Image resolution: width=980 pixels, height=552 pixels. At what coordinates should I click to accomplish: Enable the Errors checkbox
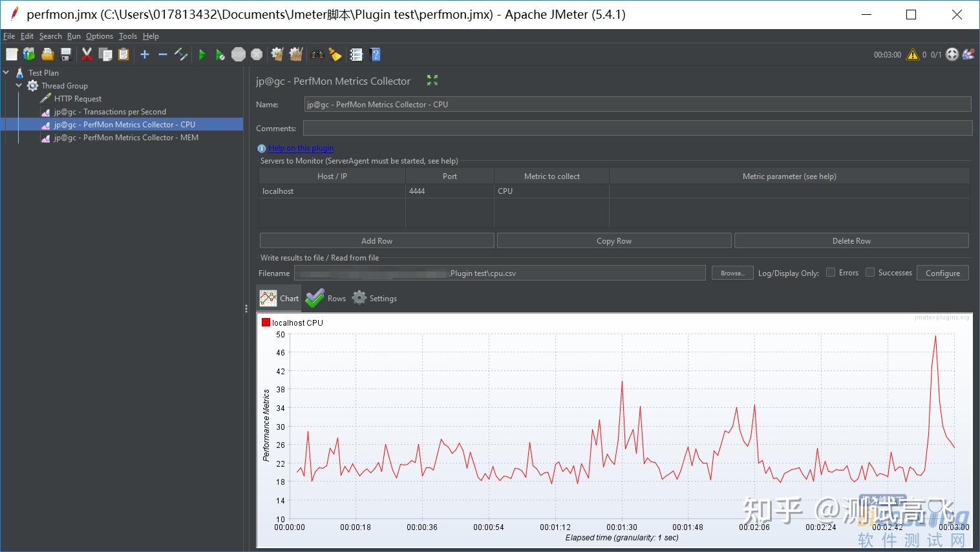pos(831,273)
